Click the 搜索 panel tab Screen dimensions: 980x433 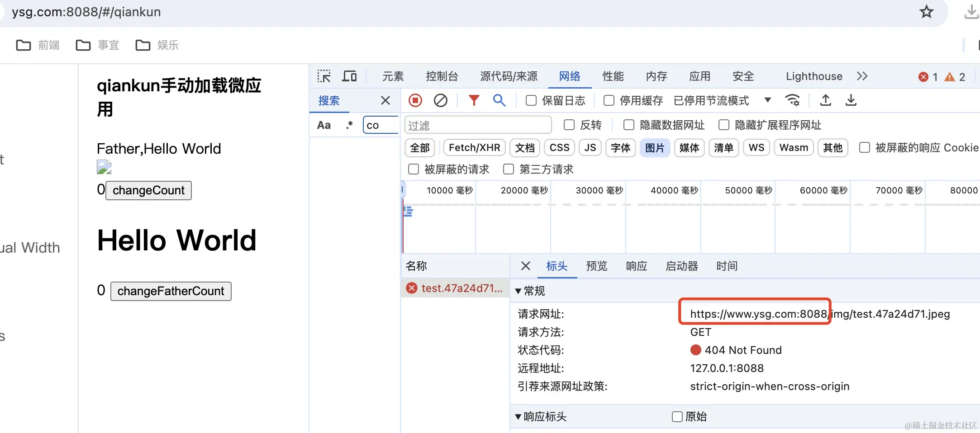(x=329, y=100)
